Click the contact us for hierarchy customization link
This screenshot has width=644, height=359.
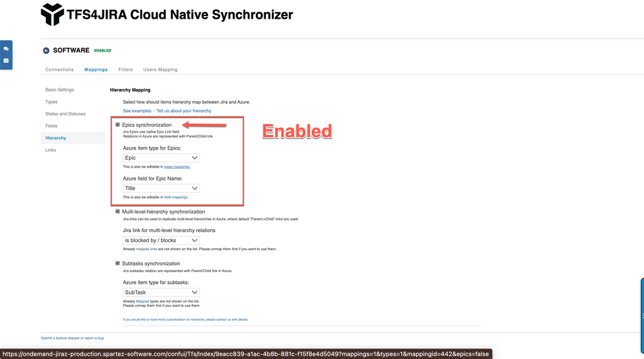tap(186, 320)
